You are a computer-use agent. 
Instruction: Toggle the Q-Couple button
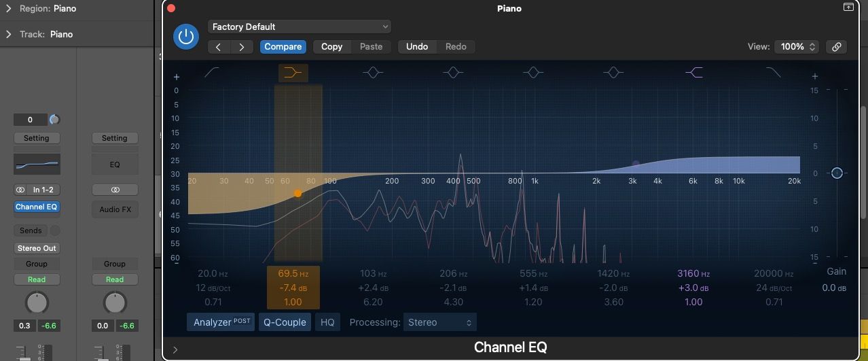285,322
